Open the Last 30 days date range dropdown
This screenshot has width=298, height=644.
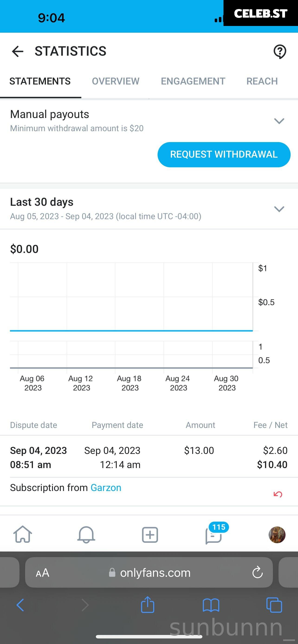click(279, 209)
